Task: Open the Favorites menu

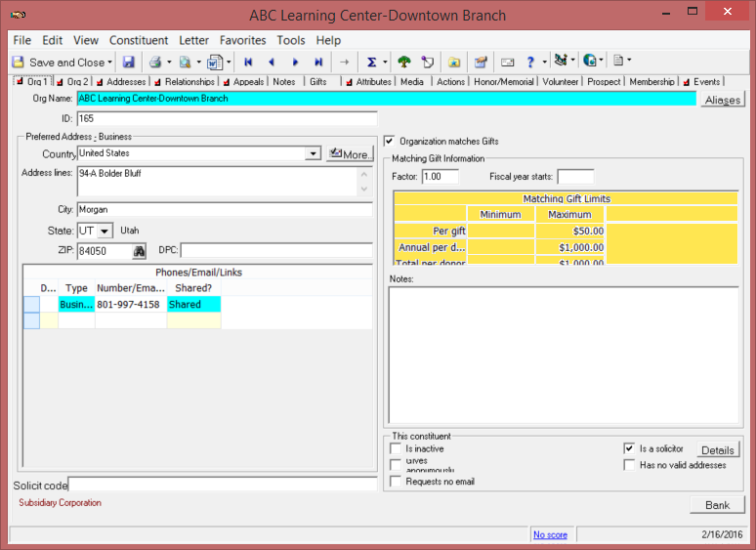Action: pyautogui.click(x=242, y=40)
